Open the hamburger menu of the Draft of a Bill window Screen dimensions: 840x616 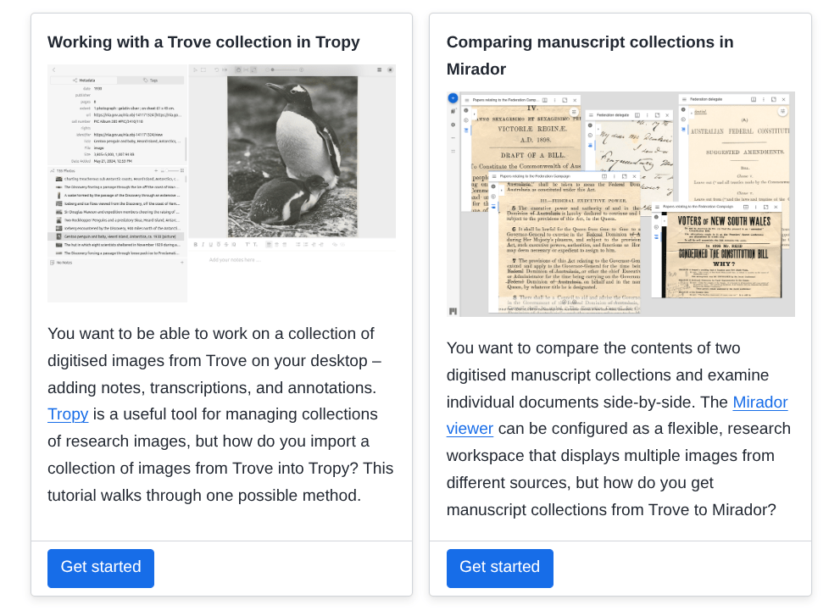pyautogui.click(x=466, y=100)
